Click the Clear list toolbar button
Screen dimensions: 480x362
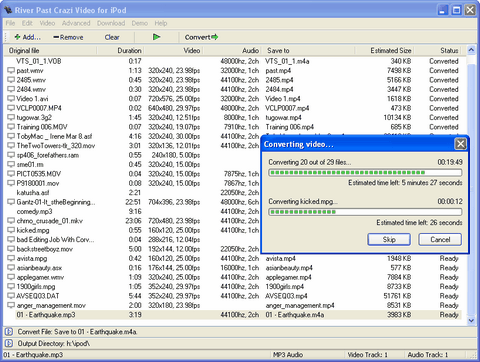(112, 37)
